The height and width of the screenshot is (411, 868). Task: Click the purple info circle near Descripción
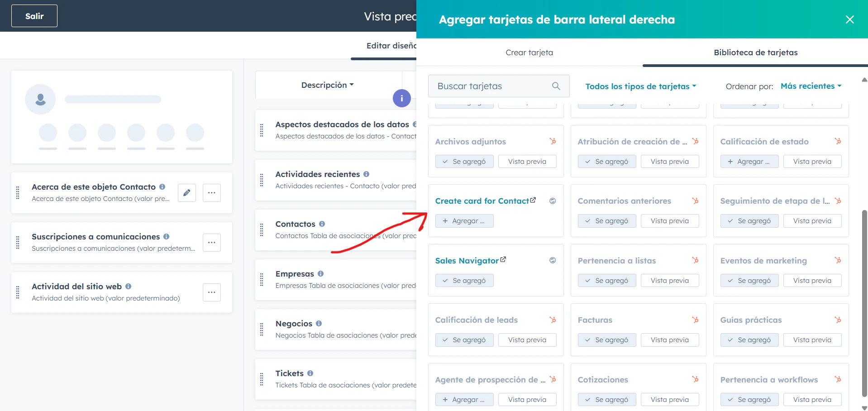[x=401, y=98]
